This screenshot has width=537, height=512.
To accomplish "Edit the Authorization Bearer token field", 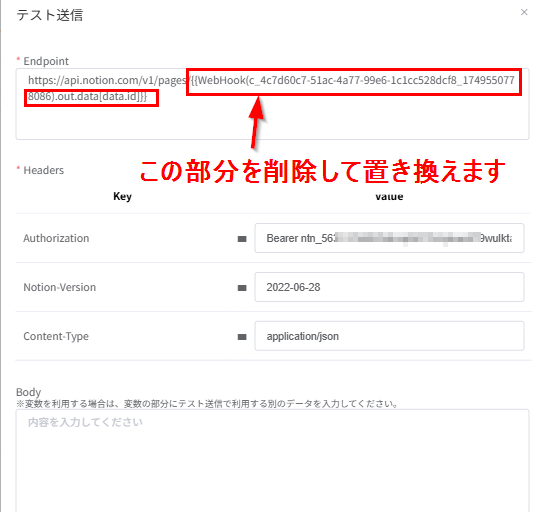I will 389,238.
